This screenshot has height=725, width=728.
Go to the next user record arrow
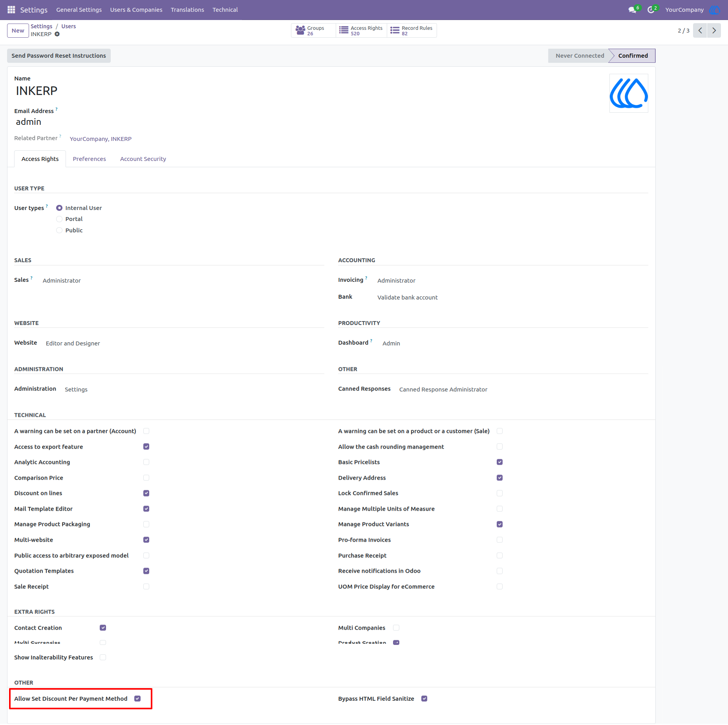tap(714, 31)
